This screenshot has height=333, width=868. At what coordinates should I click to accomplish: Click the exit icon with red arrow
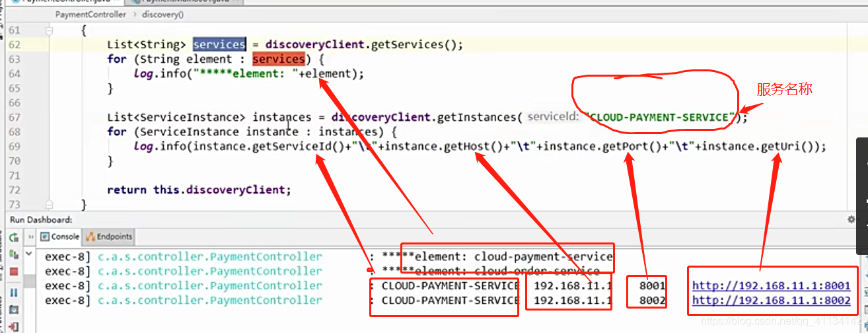pyautogui.click(x=13, y=326)
